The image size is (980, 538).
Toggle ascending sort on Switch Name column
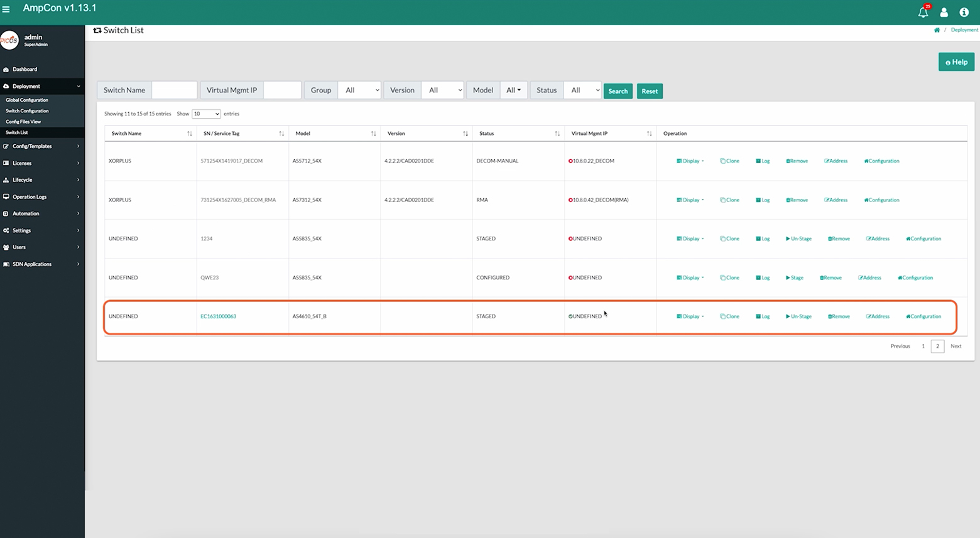(x=189, y=133)
